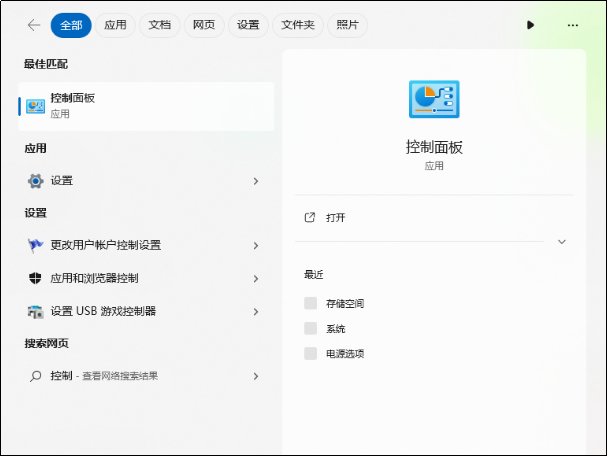Viewport: 608px width, 457px height.
Task: Expand the chevron beside 设置 USB 游戏控制器
Action: pyautogui.click(x=256, y=311)
